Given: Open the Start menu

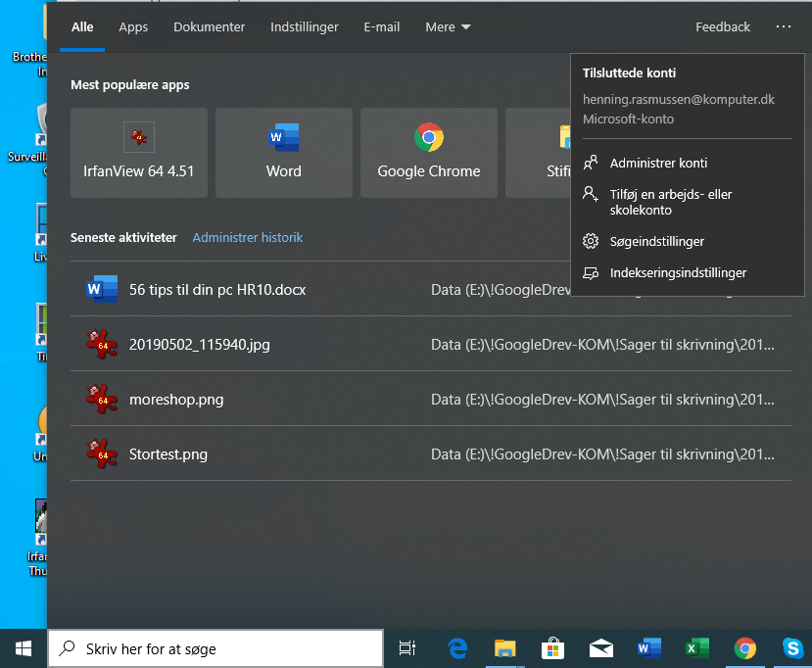Looking at the screenshot, I should pos(22,648).
